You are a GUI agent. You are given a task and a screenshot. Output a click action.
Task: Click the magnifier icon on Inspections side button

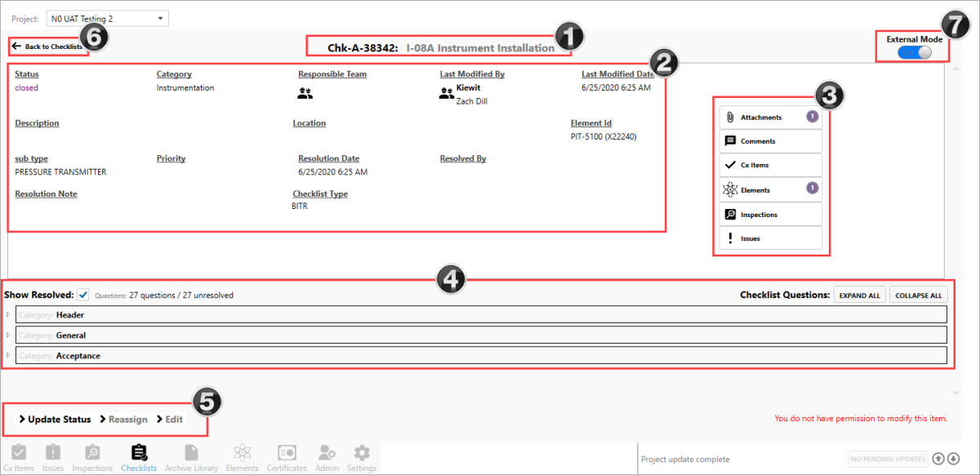click(x=730, y=215)
